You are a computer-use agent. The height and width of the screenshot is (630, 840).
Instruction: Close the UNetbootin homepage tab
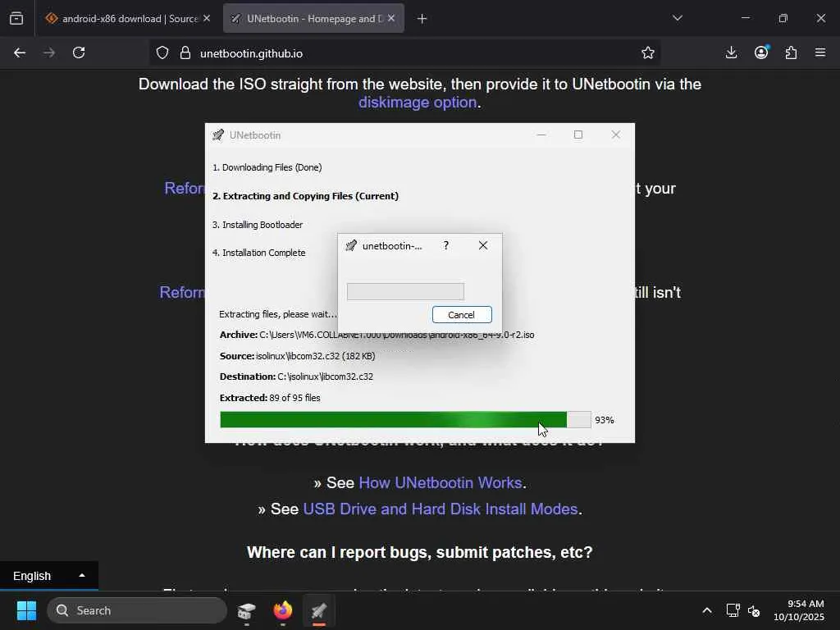click(391, 18)
